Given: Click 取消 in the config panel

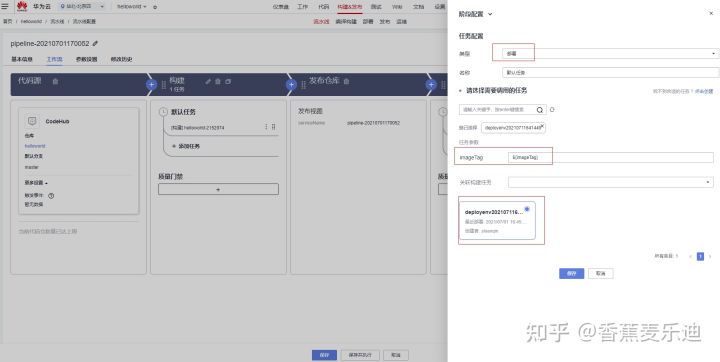Looking at the screenshot, I should (x=601, y=273).
